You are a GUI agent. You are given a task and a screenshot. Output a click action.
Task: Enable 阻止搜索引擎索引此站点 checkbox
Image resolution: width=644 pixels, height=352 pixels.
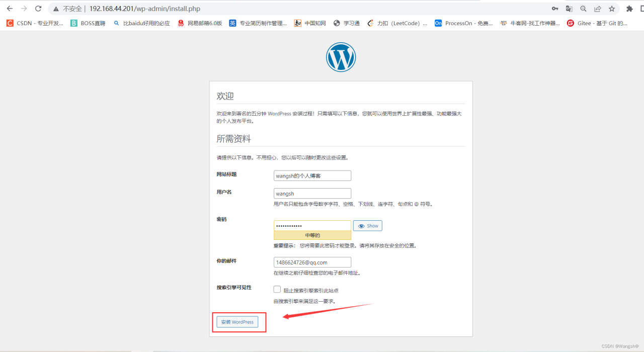click(277, 289)
